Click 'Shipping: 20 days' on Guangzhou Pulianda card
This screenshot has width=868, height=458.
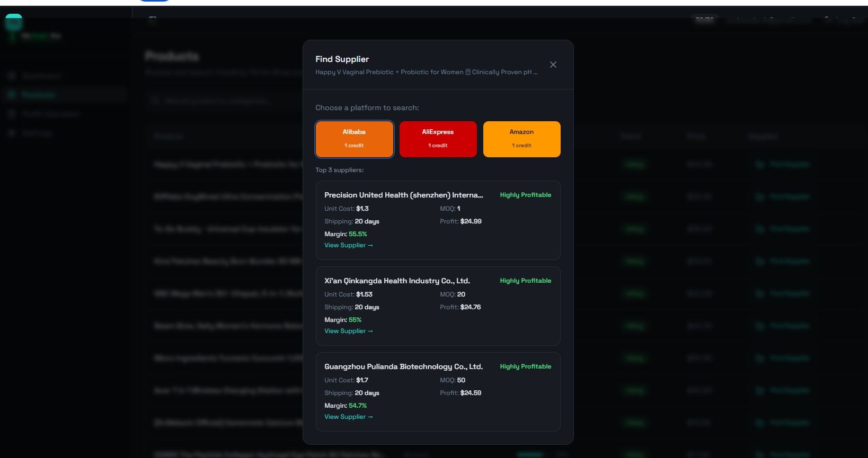tap(352, 393)
